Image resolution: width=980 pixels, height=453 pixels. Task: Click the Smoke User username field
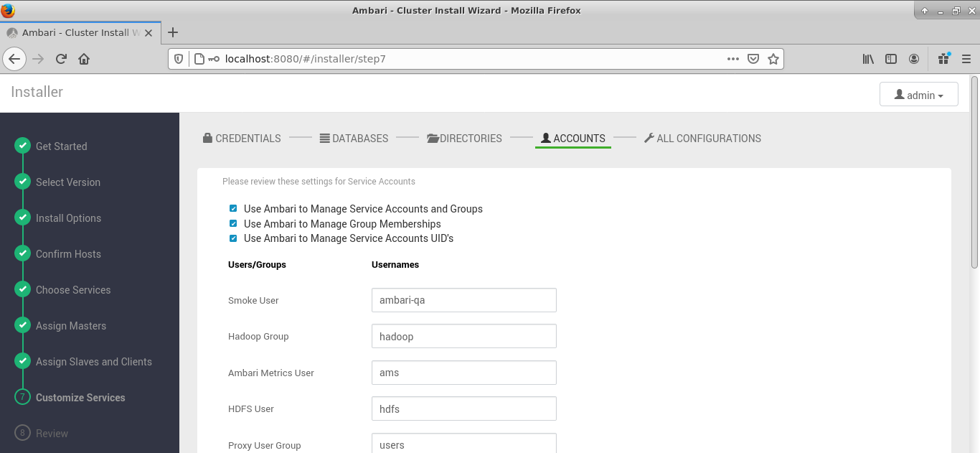click(463, 300)
